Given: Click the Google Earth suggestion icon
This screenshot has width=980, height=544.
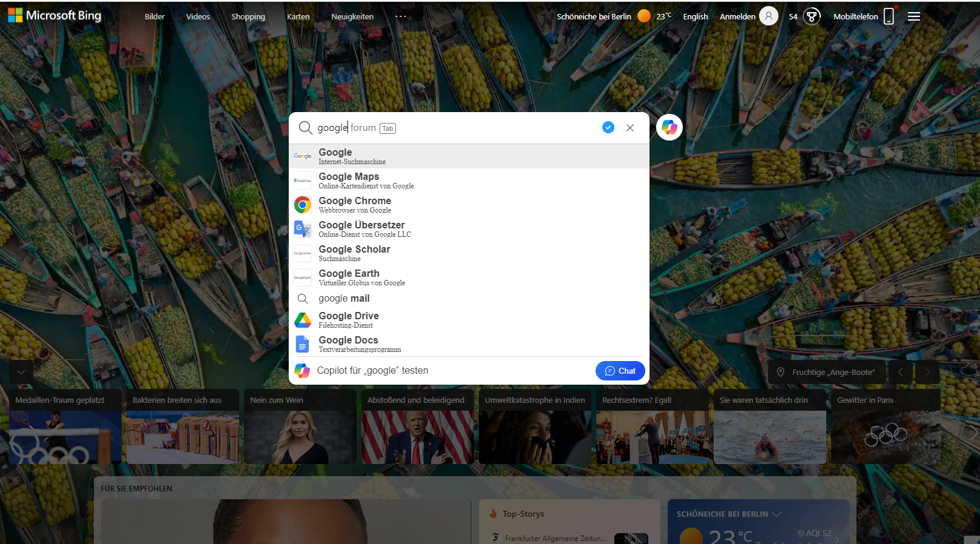Looking at the screenshot, I should click(x=303, y=277).
